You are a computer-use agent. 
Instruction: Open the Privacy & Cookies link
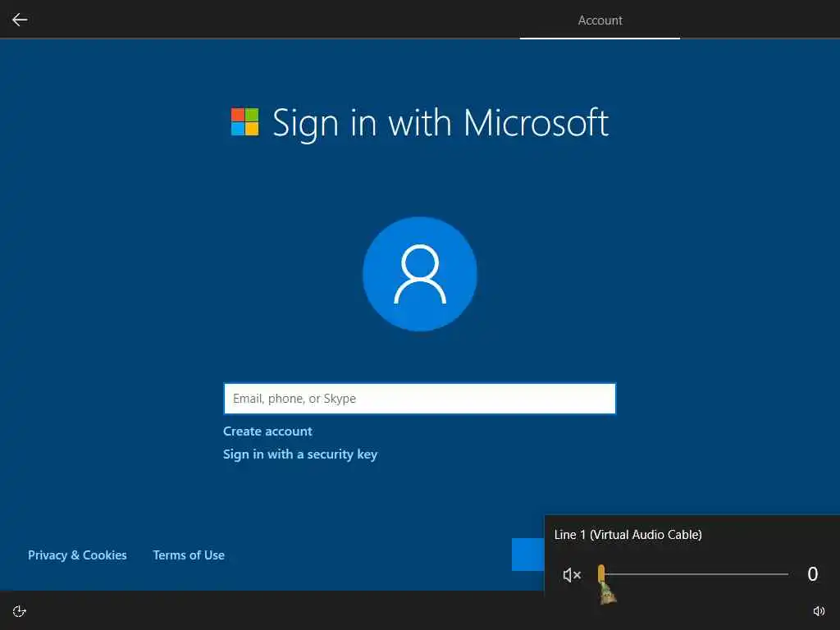tap(77, 555)
